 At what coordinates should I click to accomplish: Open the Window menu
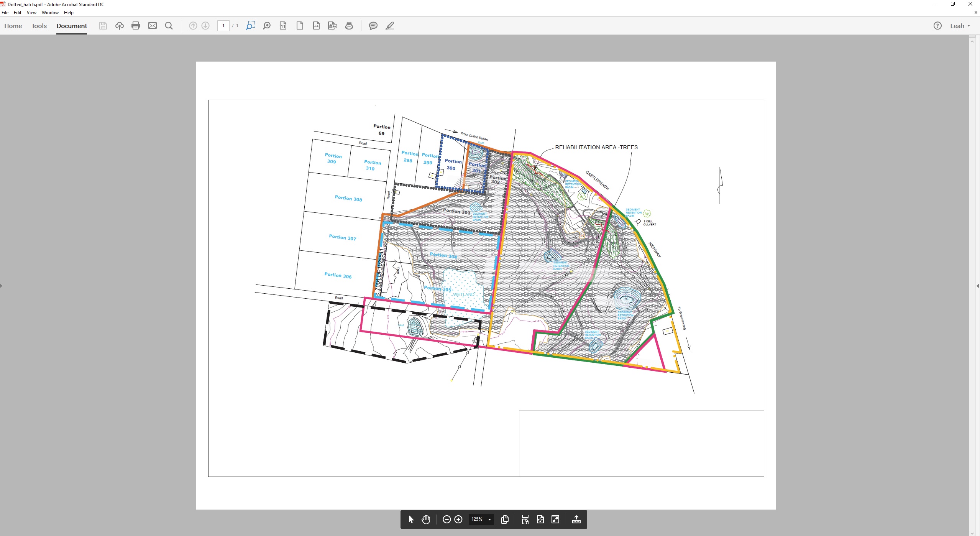point(50,13)
